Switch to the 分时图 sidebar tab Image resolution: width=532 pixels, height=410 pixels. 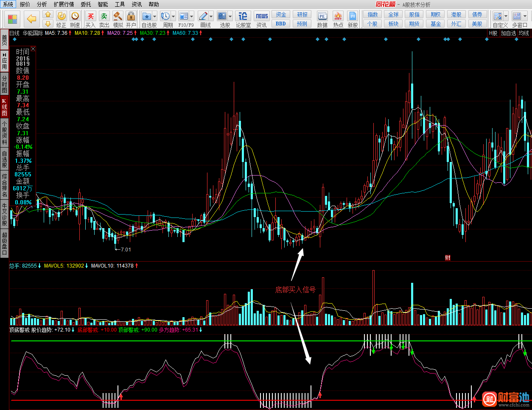pyautogui.click(x=4, y=84)
